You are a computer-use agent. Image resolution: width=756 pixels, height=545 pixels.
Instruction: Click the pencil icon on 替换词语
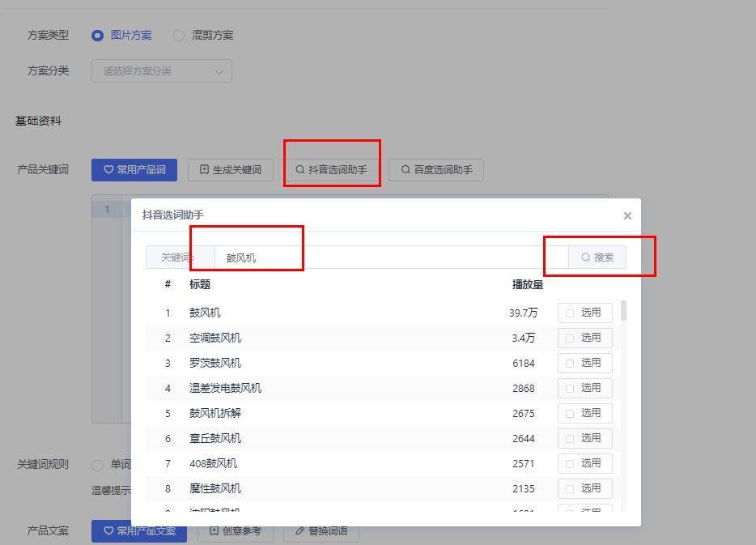[x=300, y=531]
